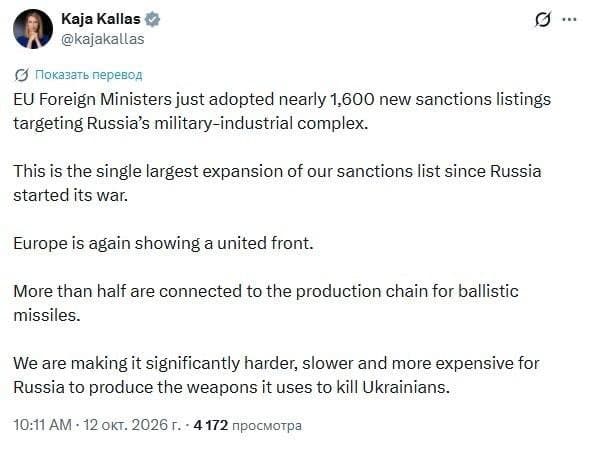Click the translate icon beside Показать перевод
Image resolution: width=589 pixels, height=450 pixels.
21,75
